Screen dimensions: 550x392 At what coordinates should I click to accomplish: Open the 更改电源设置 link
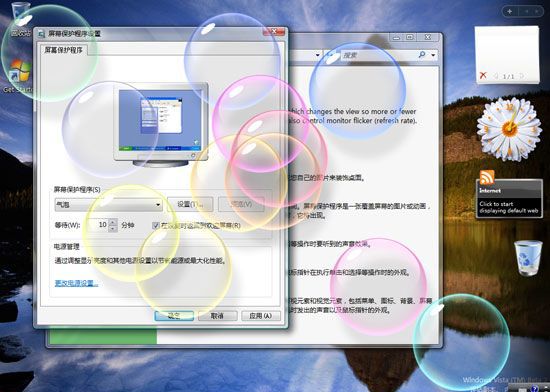pyautogui.click(x=76, y=283)
